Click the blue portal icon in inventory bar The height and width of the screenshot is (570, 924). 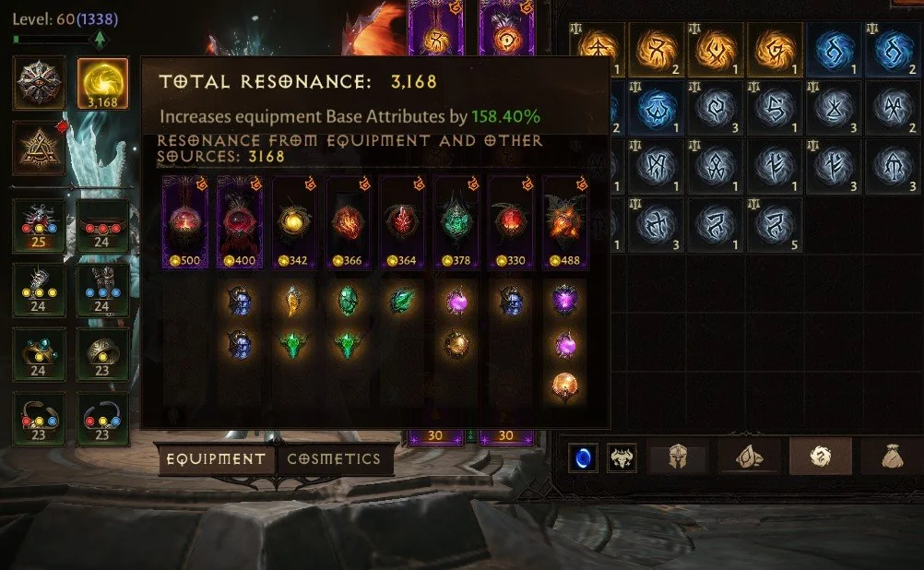click(x=583, y=458)
